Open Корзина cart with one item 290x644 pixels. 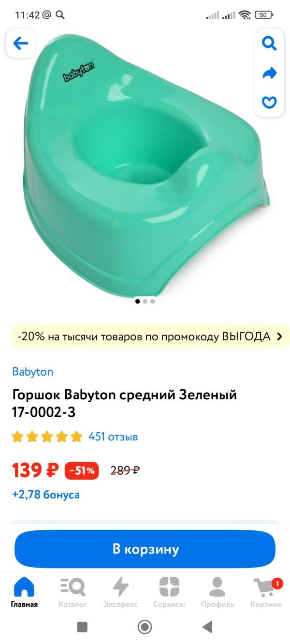[266, 592]
